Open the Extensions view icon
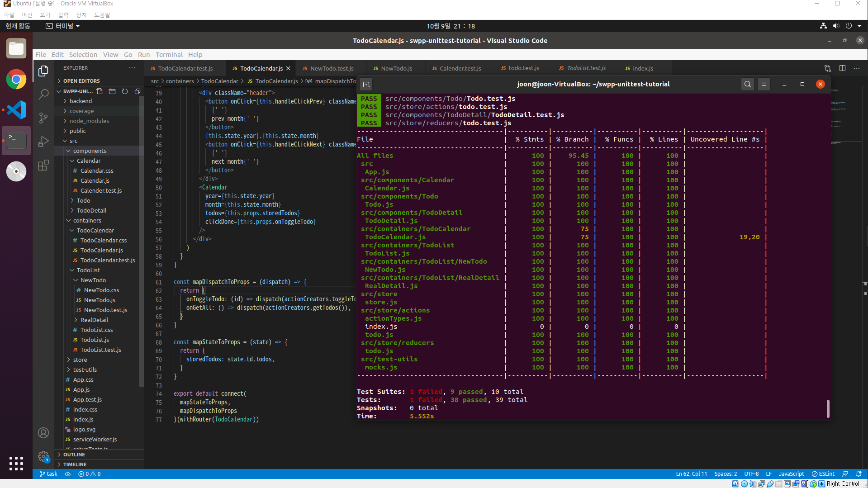 click(x=43, y=166)
